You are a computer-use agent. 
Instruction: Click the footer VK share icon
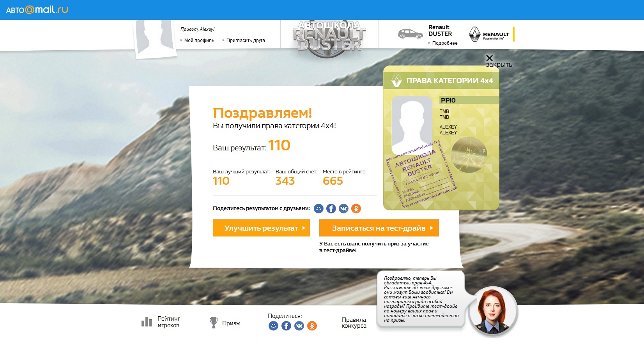pyautogui.click(x=299, y=326)
